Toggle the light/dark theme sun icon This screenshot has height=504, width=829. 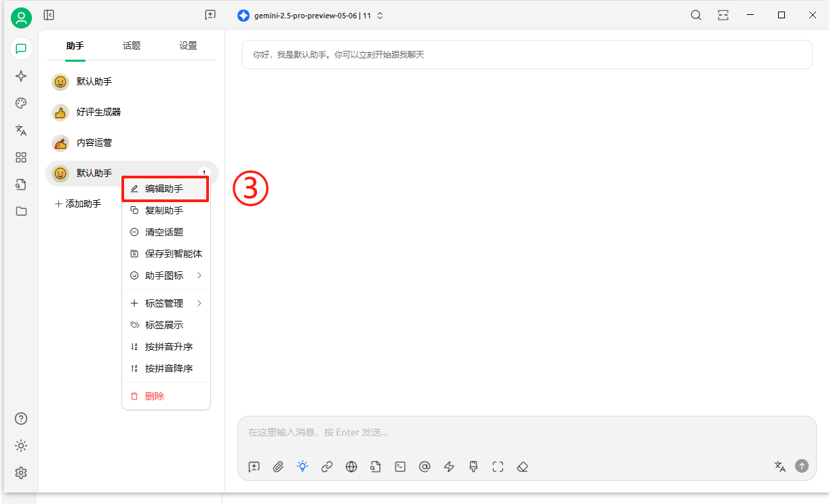click(21, 446)
